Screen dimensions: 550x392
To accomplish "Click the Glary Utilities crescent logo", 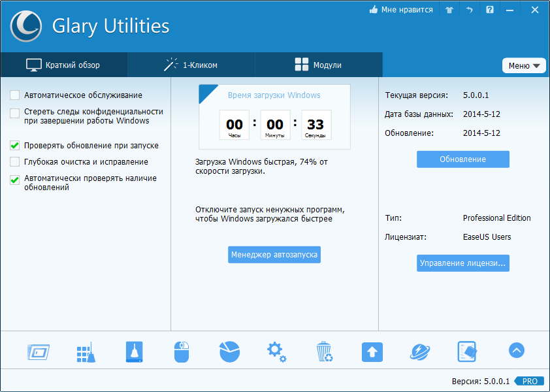I will coord(26,26).
